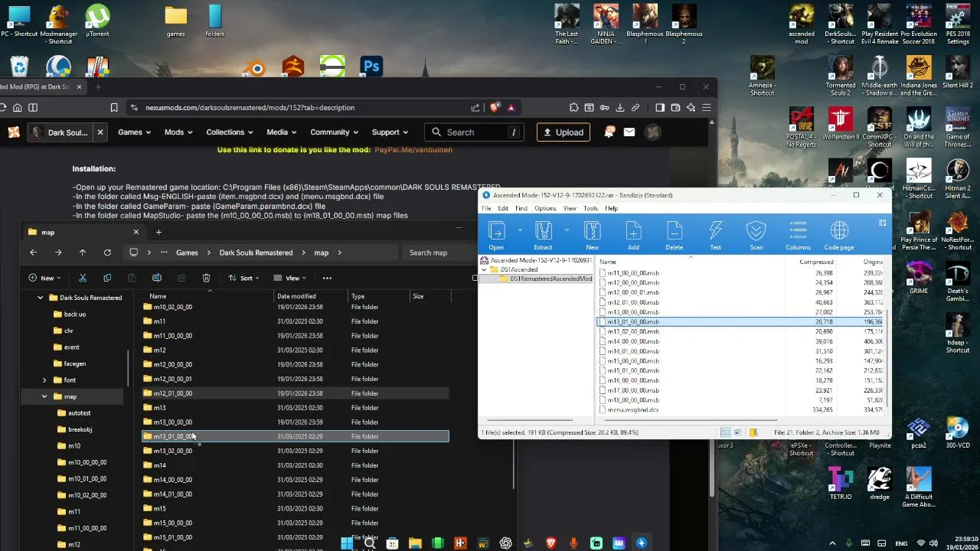Click the Copy icon in File Explorer toolbar

107,278
